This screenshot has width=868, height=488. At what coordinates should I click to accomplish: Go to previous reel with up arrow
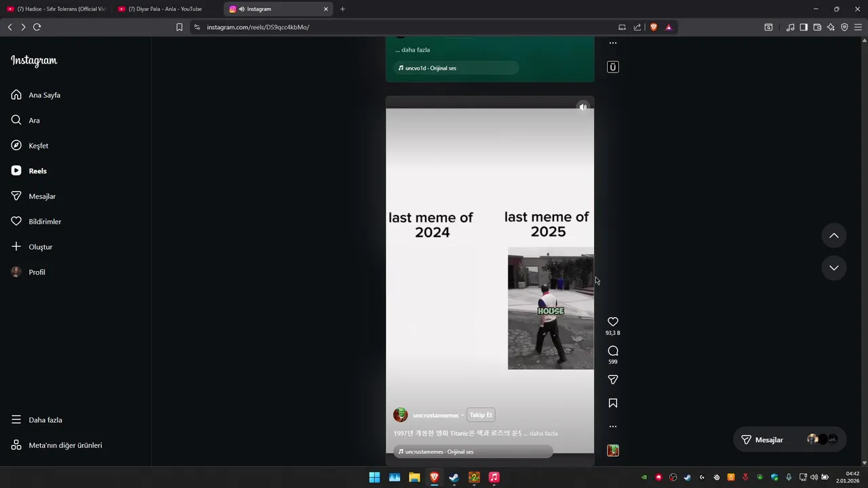point(834,235)
